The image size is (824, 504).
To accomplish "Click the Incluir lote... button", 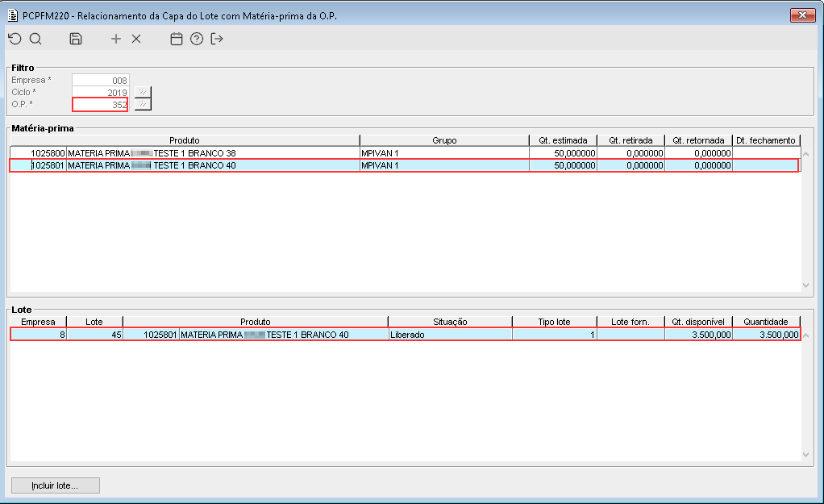I will (55, 485).
